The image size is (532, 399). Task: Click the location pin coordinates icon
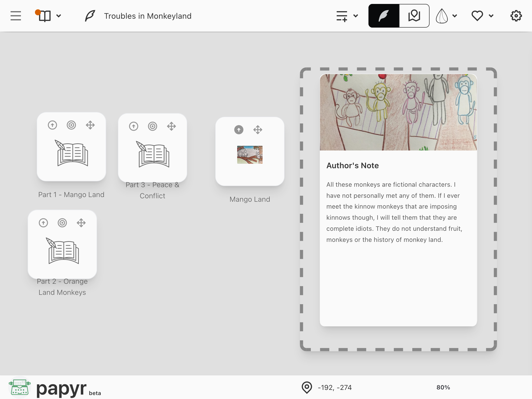click(307, 387)
